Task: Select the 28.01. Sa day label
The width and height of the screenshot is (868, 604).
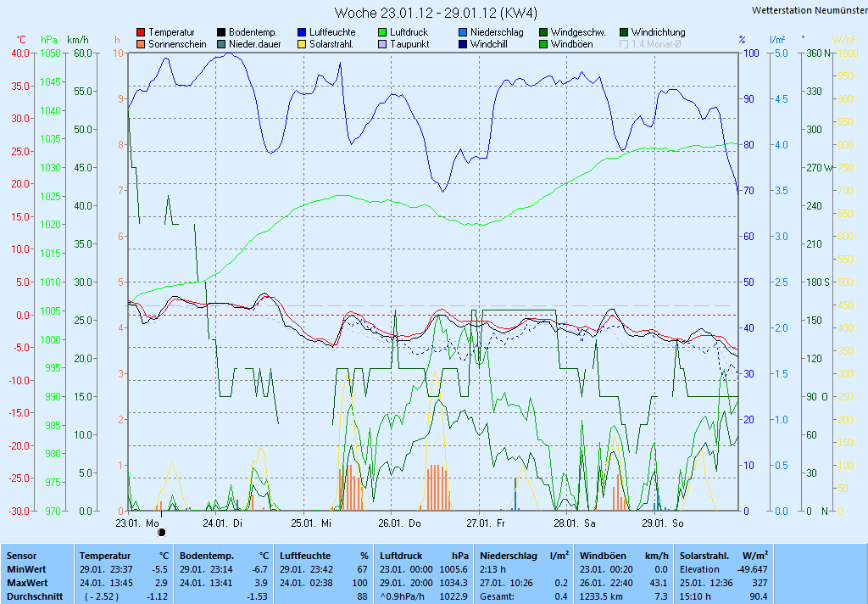Action: tap(575, 523)
